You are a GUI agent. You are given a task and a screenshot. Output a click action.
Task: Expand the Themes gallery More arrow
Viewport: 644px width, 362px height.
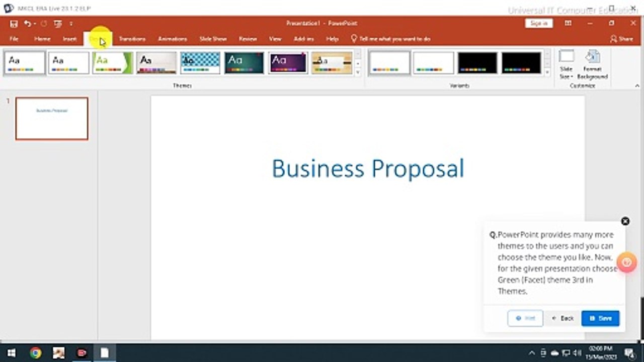(358, 72)
